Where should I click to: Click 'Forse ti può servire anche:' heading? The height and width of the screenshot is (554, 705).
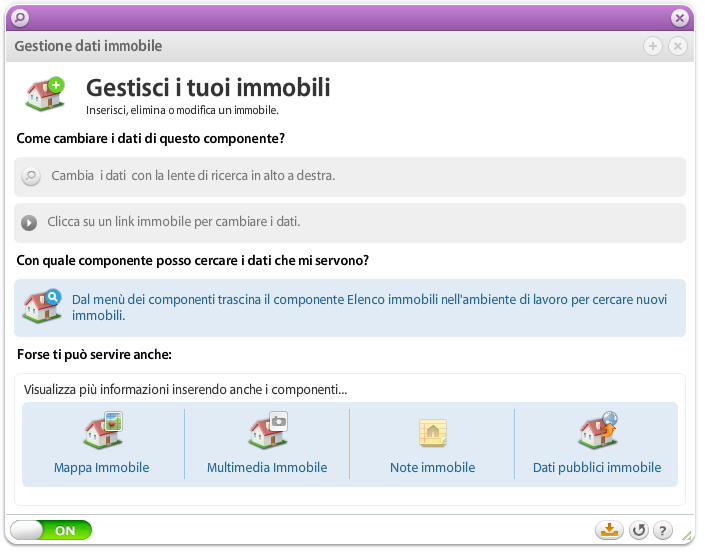tap(94, 355)
